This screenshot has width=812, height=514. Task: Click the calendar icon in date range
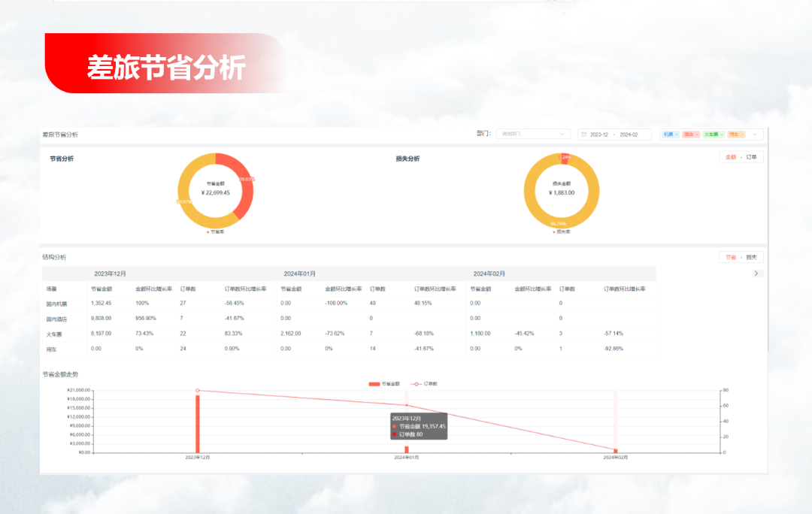click(x=584, y=135)
